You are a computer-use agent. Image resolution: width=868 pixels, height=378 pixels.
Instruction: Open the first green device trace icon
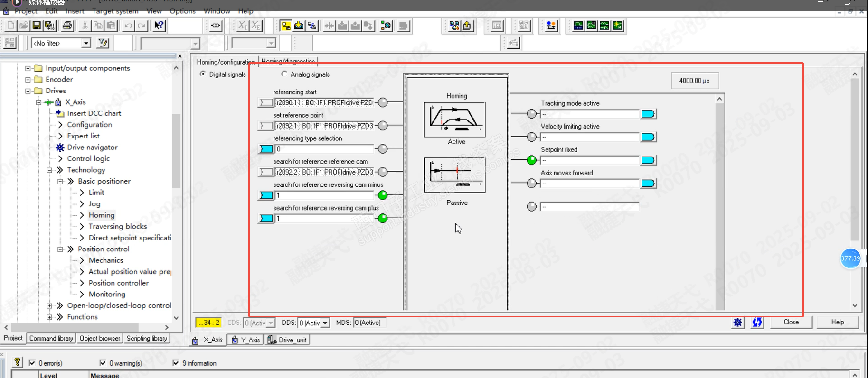pos(578,26)
